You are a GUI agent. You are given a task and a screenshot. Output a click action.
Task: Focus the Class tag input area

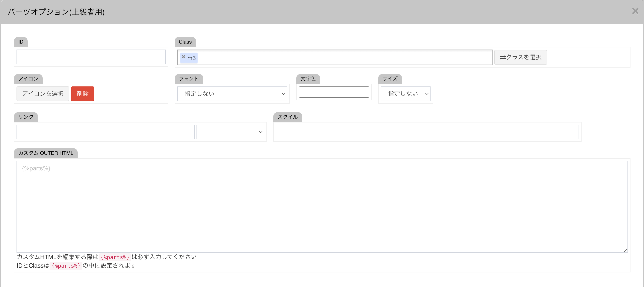coord(335,57)
